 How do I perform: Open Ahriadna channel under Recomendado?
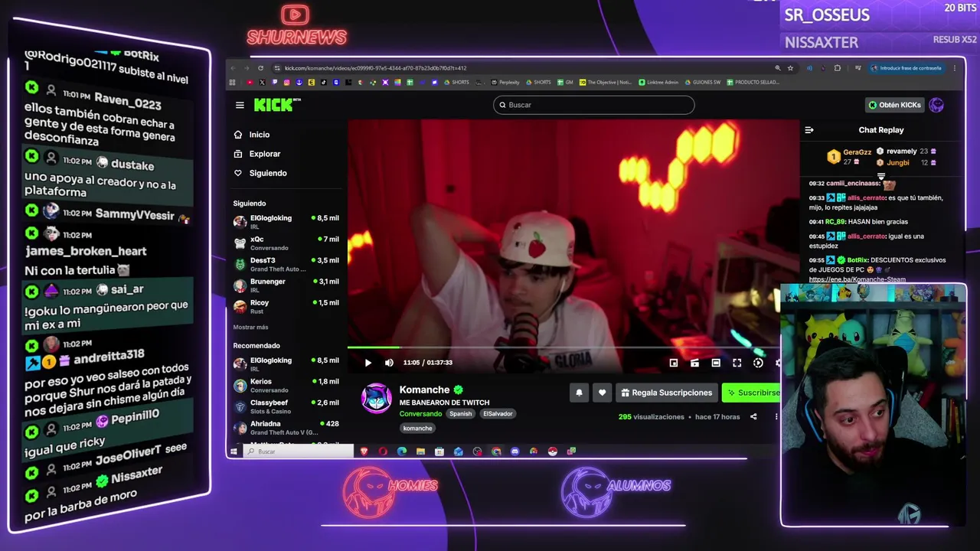pos(286,427)
